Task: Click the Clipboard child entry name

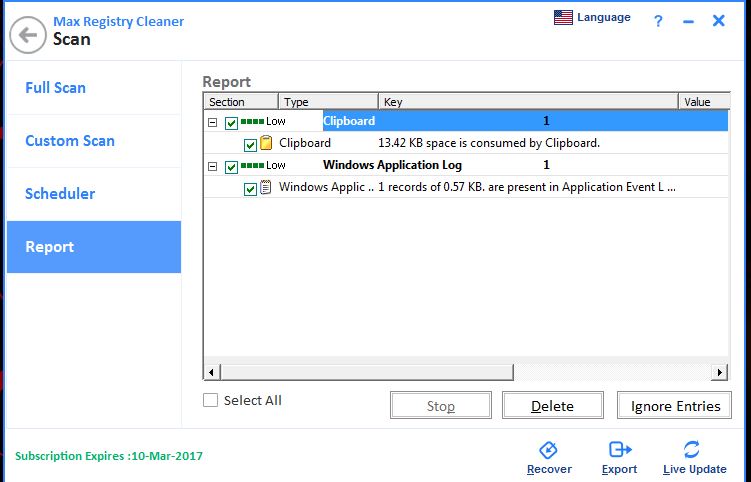Action: tap(305, 143)
